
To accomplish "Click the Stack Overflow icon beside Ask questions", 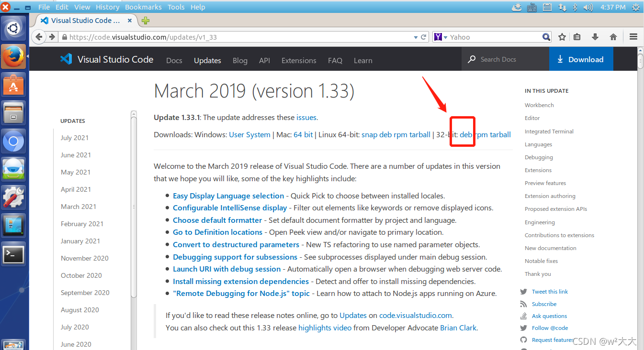I will point(523,316).
